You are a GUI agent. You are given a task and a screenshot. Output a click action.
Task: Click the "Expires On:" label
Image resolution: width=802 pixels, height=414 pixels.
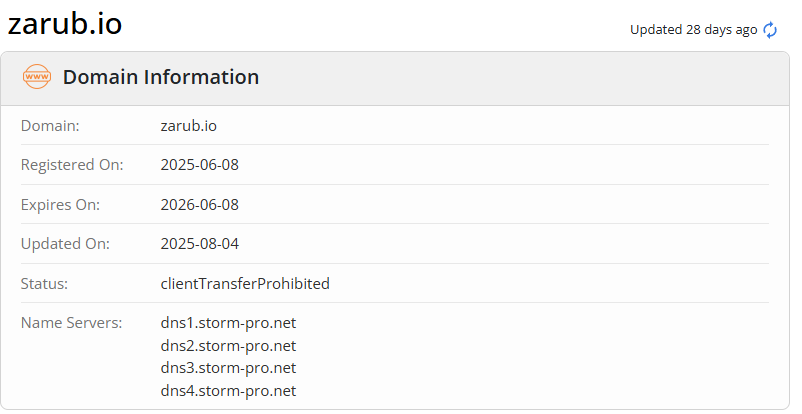[60, 205]
